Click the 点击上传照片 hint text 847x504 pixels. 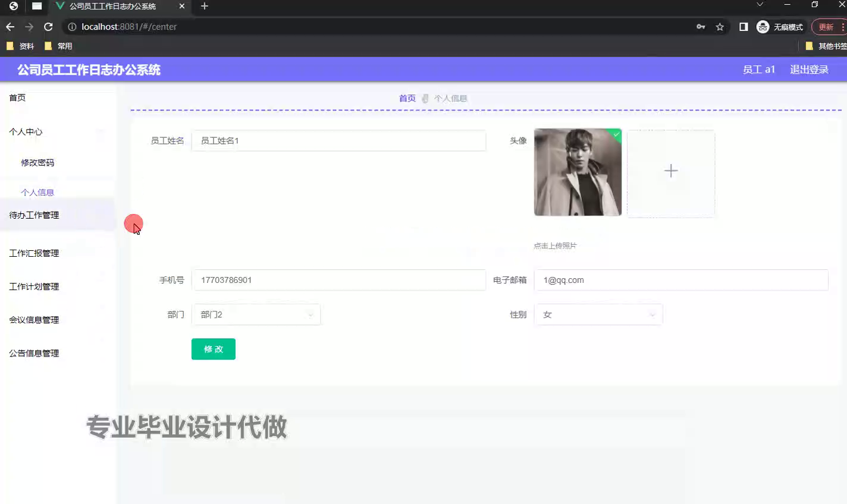click(x=555, y=245)
